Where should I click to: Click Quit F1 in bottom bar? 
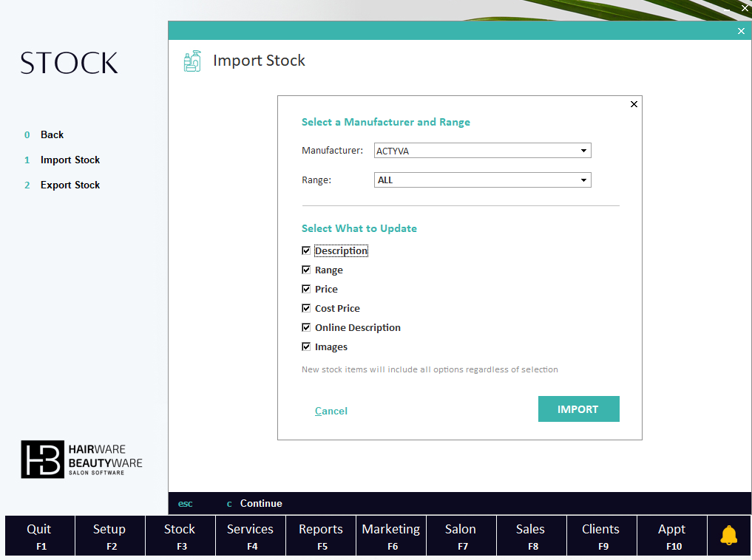tap(40, 536)
